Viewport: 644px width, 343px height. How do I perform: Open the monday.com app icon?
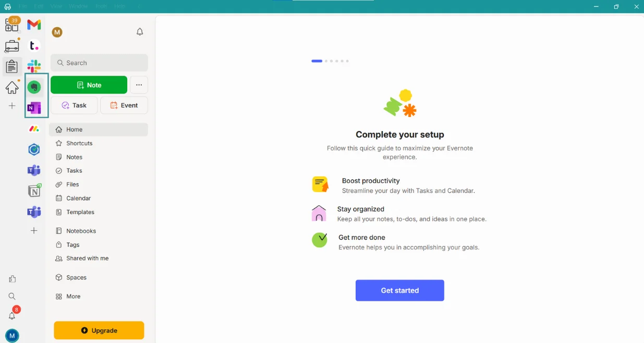(x=34, y=129)
